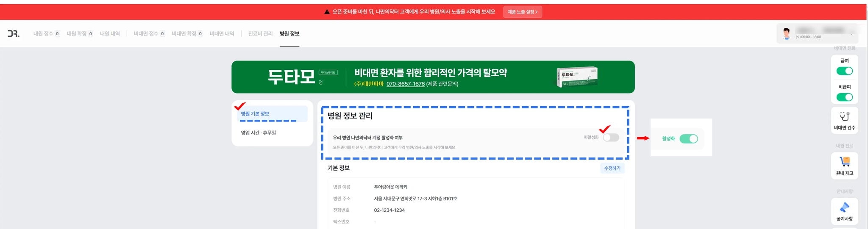The height and width of the screenshot is (229, 868).
Task: Expand the profile dropdown chevron
Action: [x=851, y=34]
